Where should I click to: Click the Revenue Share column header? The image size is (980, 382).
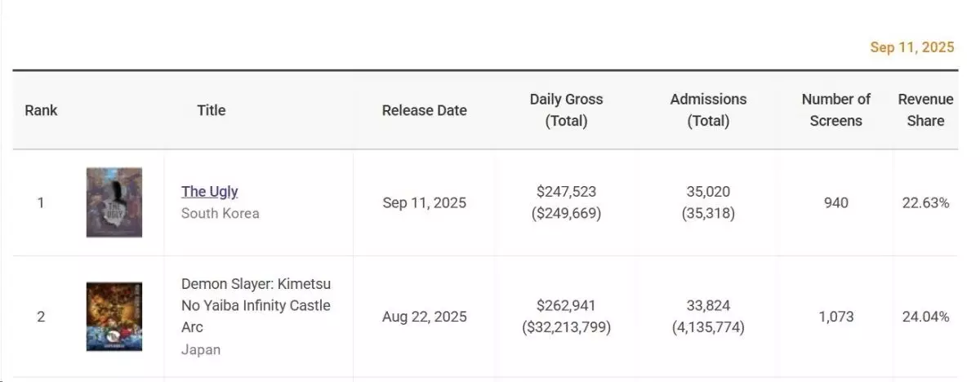pyautogui.click(x=925, y=110)
